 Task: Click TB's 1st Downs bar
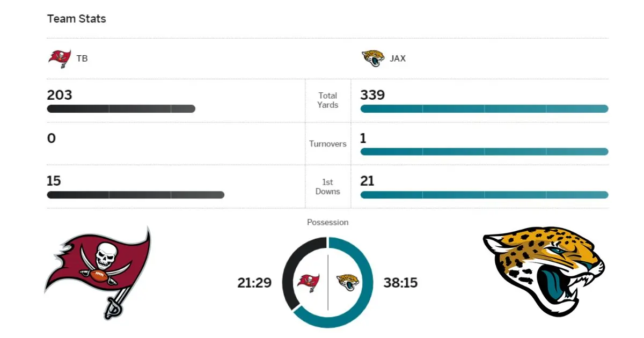tap(135, 195)
